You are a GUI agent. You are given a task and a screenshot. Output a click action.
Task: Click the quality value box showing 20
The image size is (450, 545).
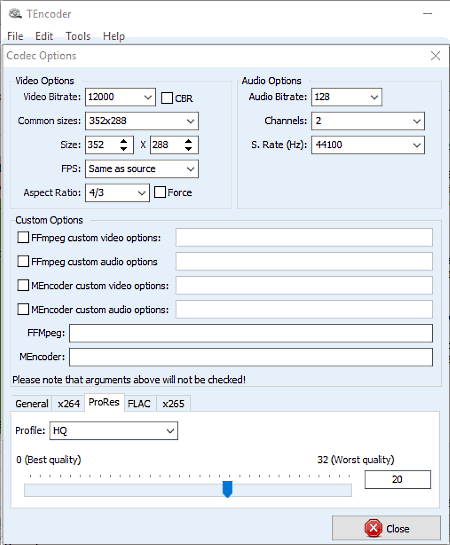click(398, 480)
